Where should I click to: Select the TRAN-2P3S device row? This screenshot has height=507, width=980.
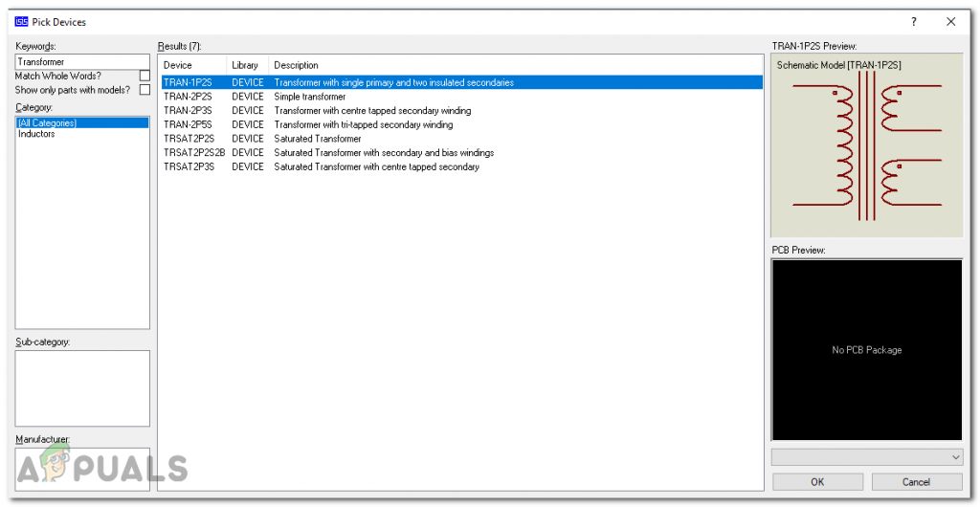(x=461, y=111)
